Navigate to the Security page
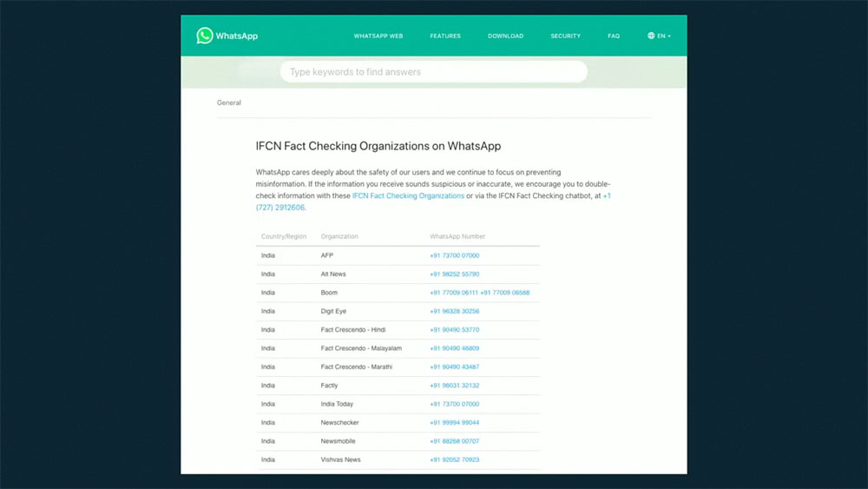The image size is (868, 489). [x=565, y=36]
